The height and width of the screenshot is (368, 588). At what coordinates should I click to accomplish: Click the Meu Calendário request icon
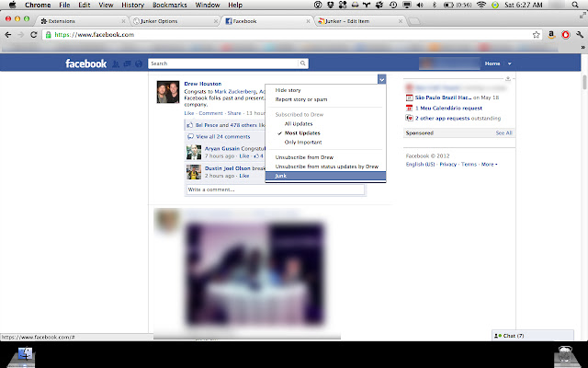pos(409,109)
